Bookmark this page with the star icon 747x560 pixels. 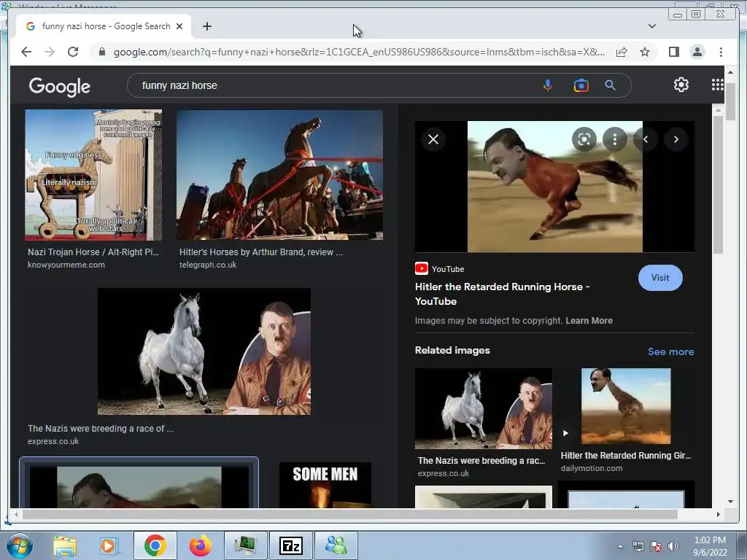pos(645,52)
